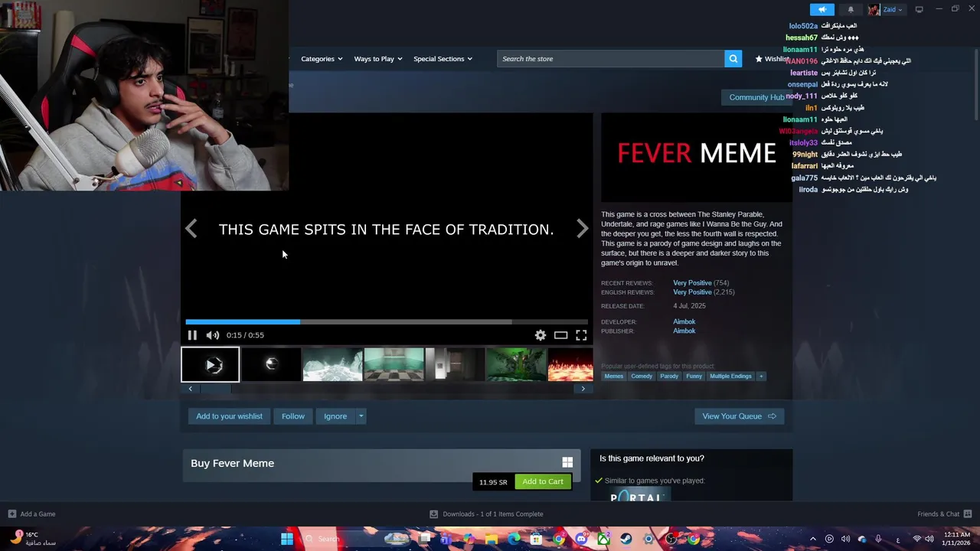
Task: Go to next media with right arrow
Action: point(582,229)
